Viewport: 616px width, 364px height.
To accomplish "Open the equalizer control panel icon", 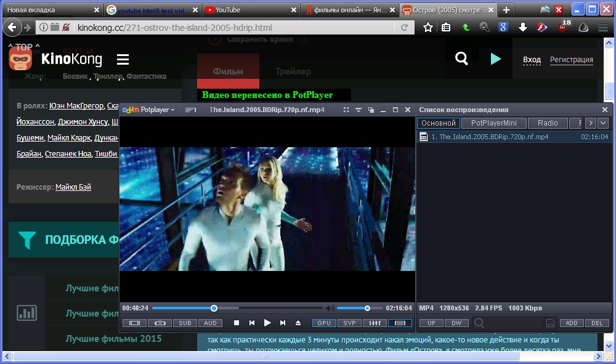I will (375, 323).
